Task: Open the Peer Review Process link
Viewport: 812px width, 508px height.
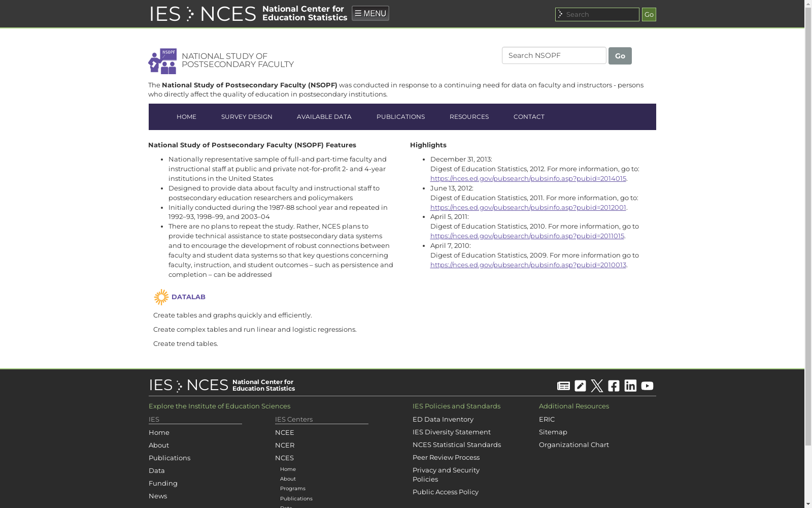Action: click(x=446, y=457)
